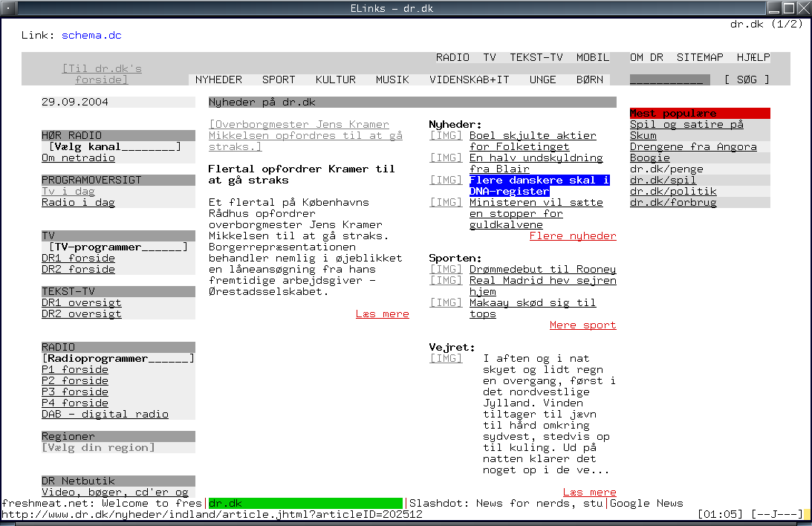Expand the Vælg din region selector
Image resolution: width=812 pixels, height=526 pixels.
coord(98,448)
